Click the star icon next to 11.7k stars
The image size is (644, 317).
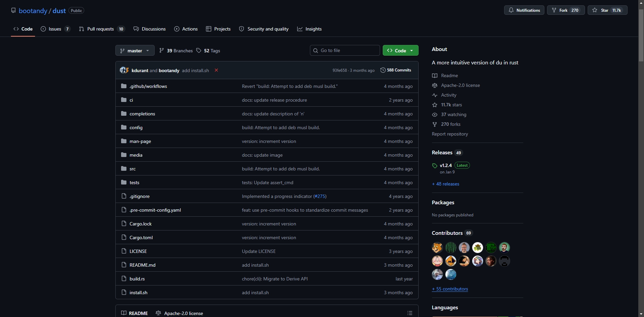(435, 105)
